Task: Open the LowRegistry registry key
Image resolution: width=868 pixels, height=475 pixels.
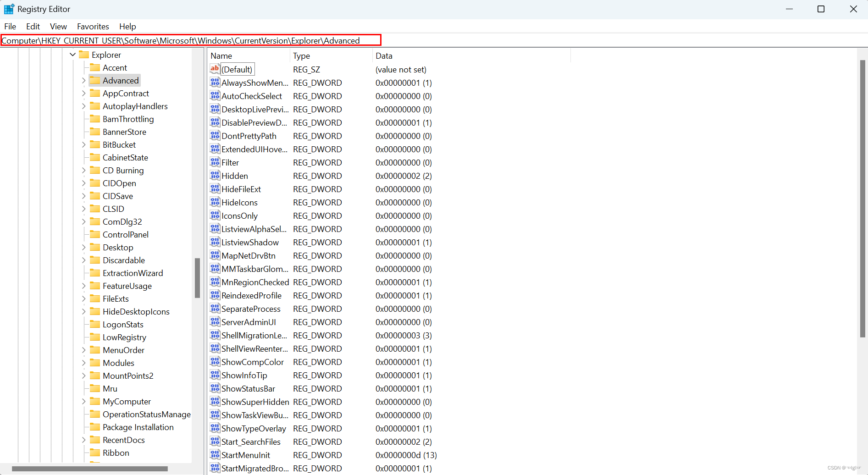Action: (124, 337)
